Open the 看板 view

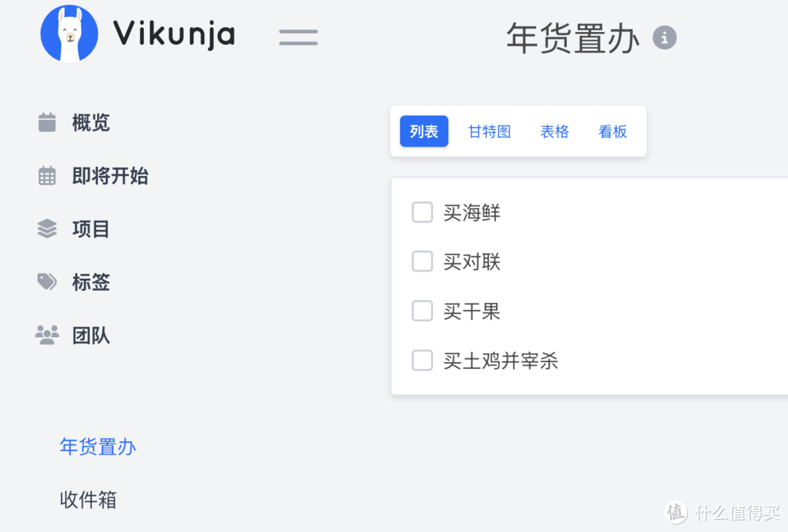coord(612,131)
